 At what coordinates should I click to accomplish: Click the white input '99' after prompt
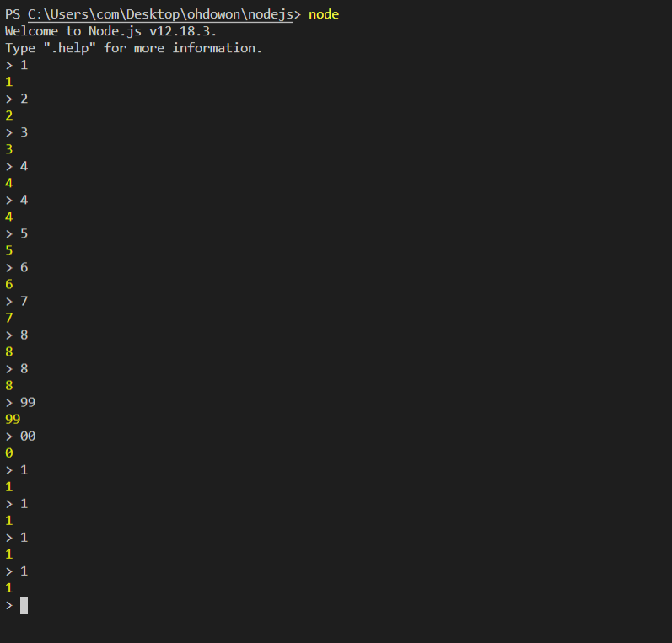tap(28, 403)
